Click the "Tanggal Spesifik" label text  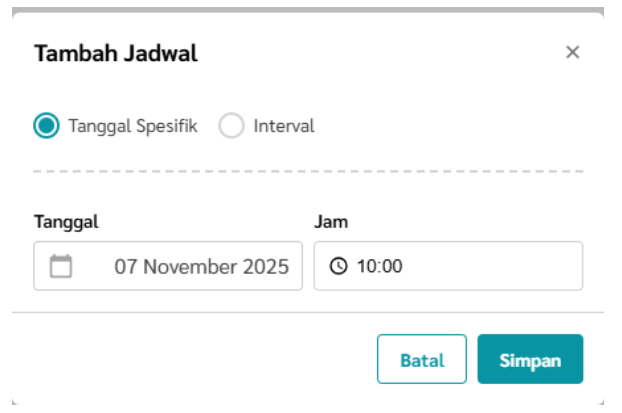point(133,126)
